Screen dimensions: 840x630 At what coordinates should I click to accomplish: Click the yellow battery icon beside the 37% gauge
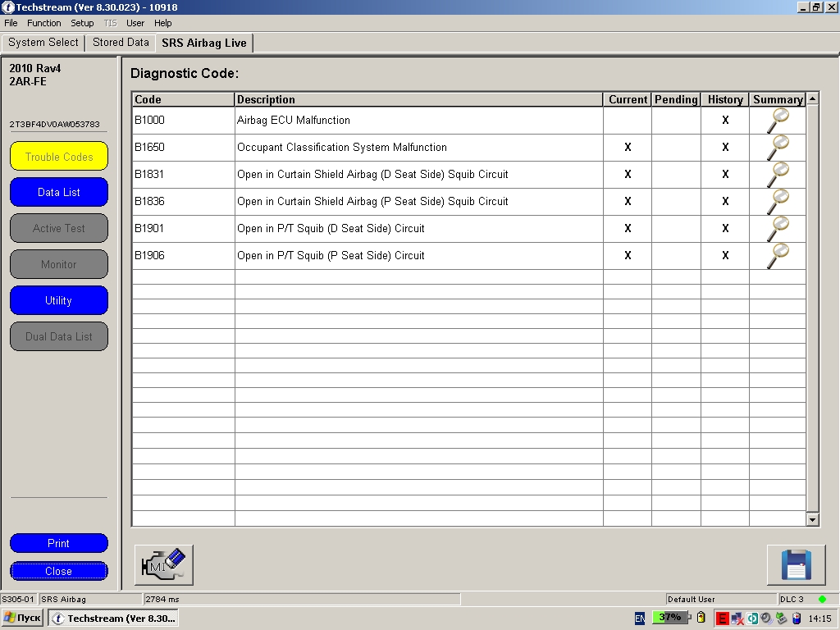[x=701, y=618]
